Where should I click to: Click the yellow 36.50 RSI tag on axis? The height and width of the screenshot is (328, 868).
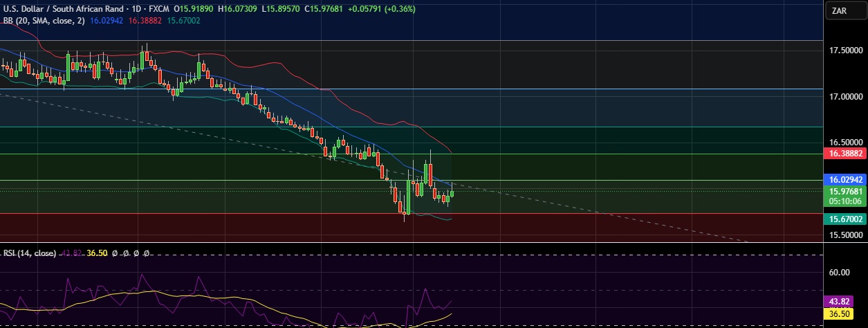(839, 314)
